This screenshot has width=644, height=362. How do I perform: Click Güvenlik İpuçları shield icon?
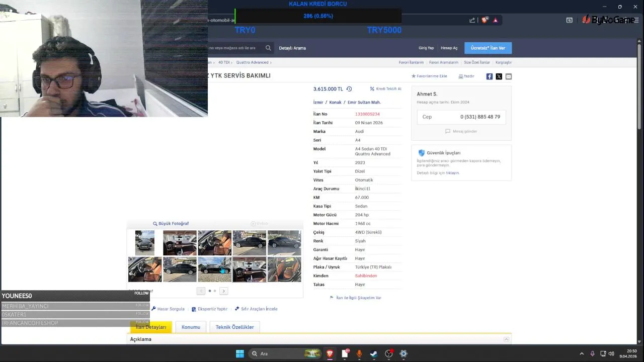tap(422, 153)
